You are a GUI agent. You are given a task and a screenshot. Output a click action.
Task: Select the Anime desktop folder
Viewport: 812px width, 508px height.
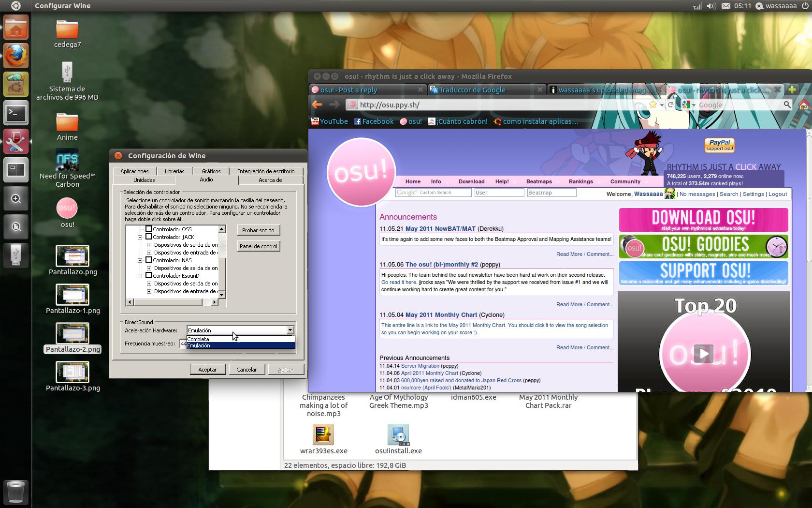(67, 127)
